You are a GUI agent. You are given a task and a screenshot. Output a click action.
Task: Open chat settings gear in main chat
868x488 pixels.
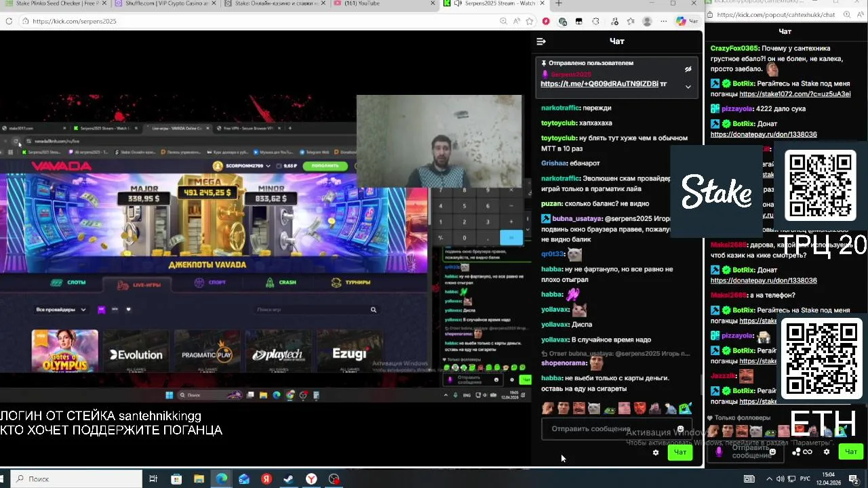[656, 452]
